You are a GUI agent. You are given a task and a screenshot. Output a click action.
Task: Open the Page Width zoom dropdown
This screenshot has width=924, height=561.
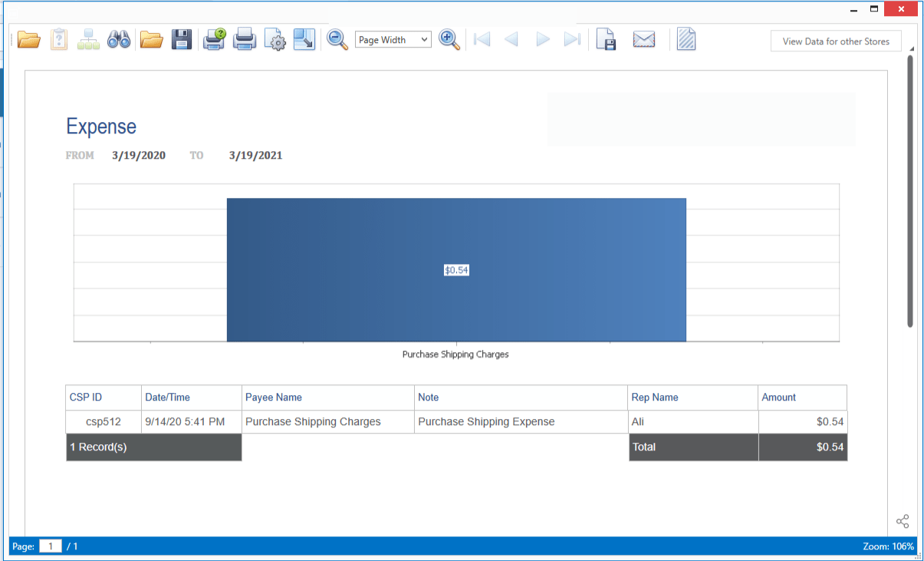tap(393, 39)
